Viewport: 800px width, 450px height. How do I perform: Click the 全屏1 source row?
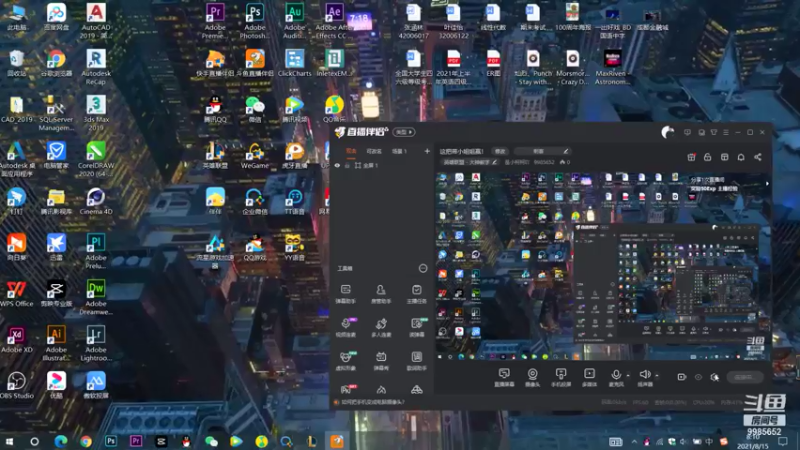point(382,166)
